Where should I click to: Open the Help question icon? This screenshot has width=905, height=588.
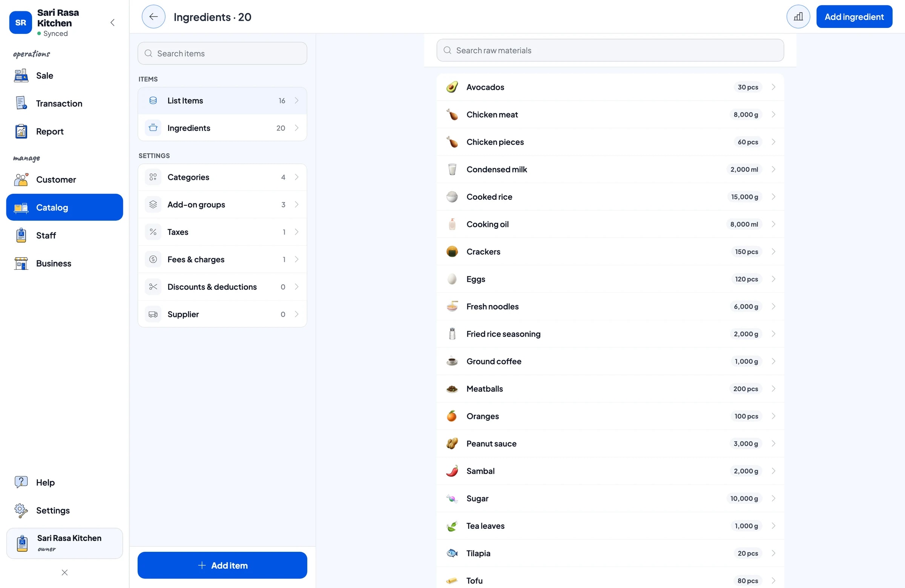click(x=21, y=482)
